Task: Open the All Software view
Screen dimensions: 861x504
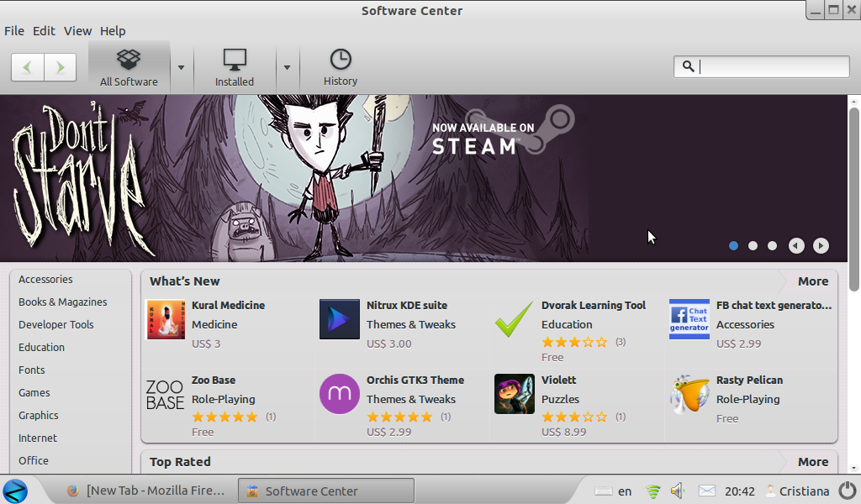Action: click(x=129, y=67)
